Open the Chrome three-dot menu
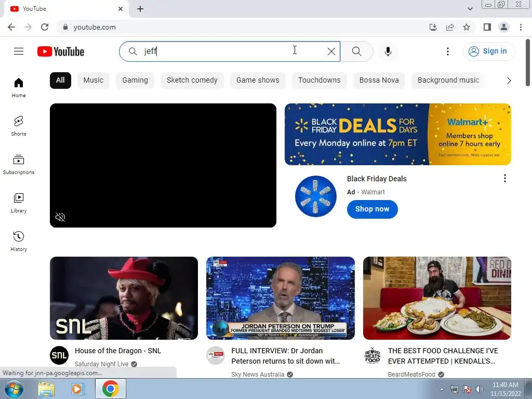This screenshot has height=399, width=532. [x=521, y=27]
